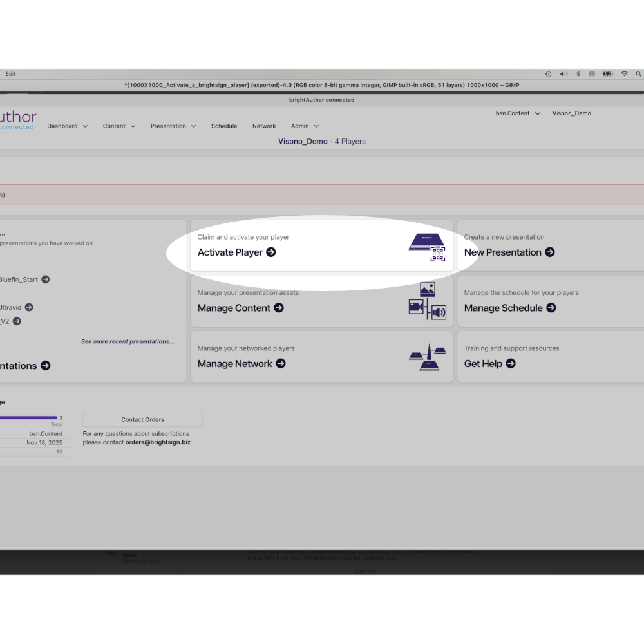This screenshot has height=644, width=644.
Task: Click 'Training and support resources' caption
Action: 512,348
